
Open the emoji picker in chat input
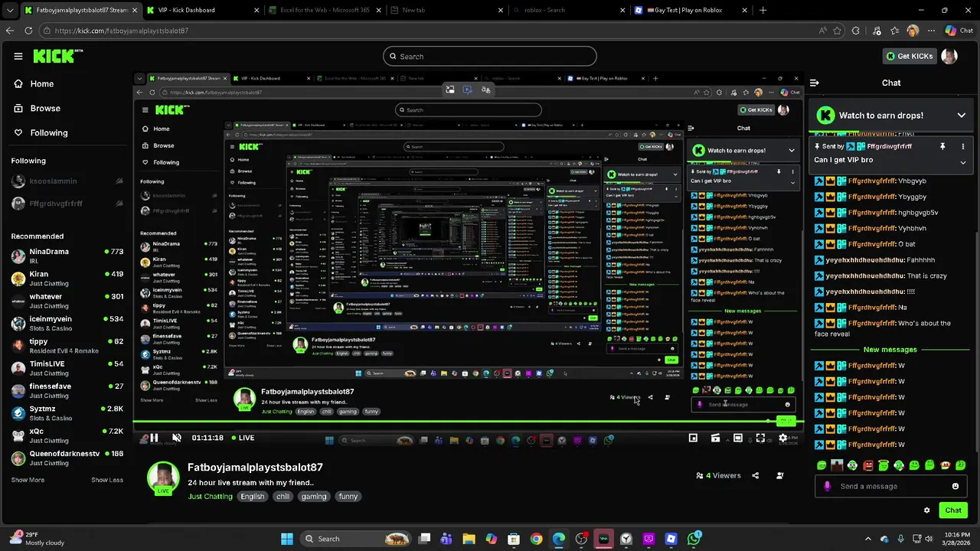coord(955,486)
